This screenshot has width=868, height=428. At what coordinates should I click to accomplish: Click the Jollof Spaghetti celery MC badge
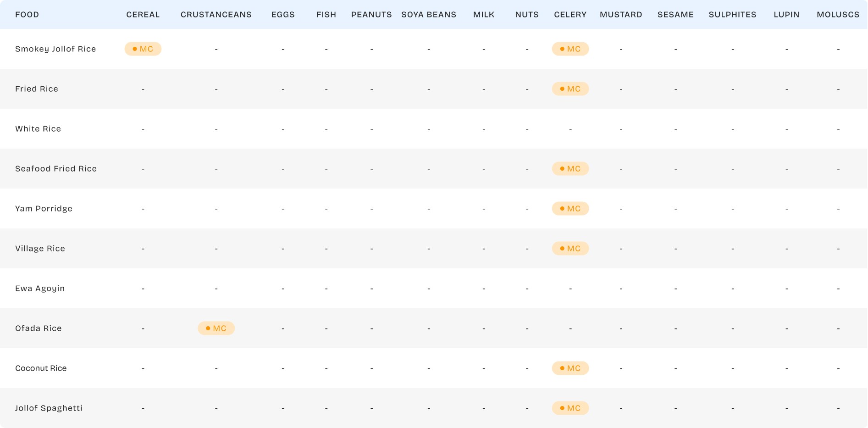click(x=570, y=408)
